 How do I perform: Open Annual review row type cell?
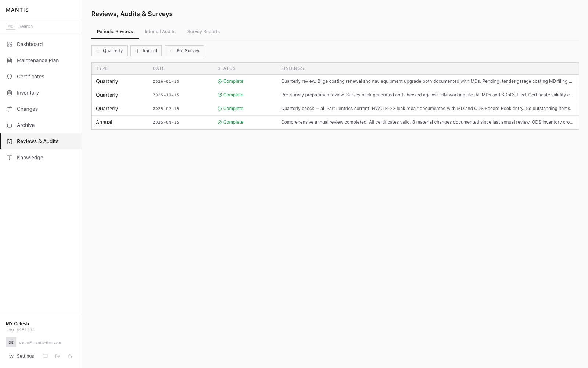(104, 122)
